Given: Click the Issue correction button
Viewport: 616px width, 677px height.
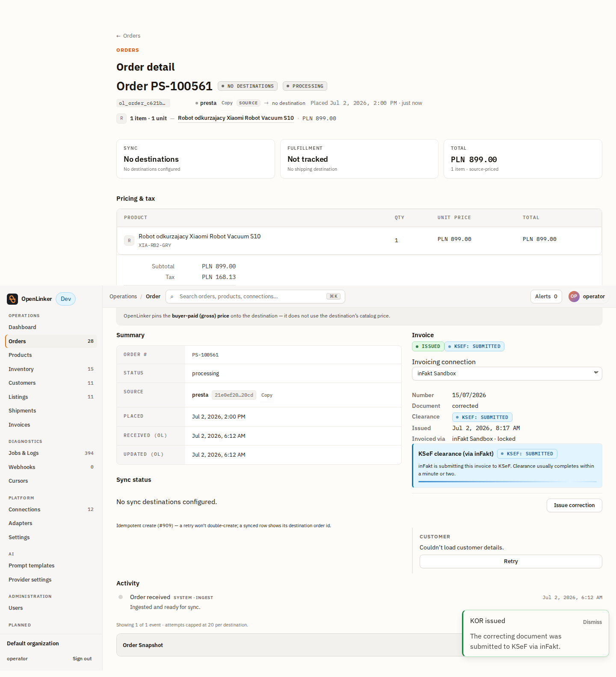Looking at the screenshot, I should (574, 505).
